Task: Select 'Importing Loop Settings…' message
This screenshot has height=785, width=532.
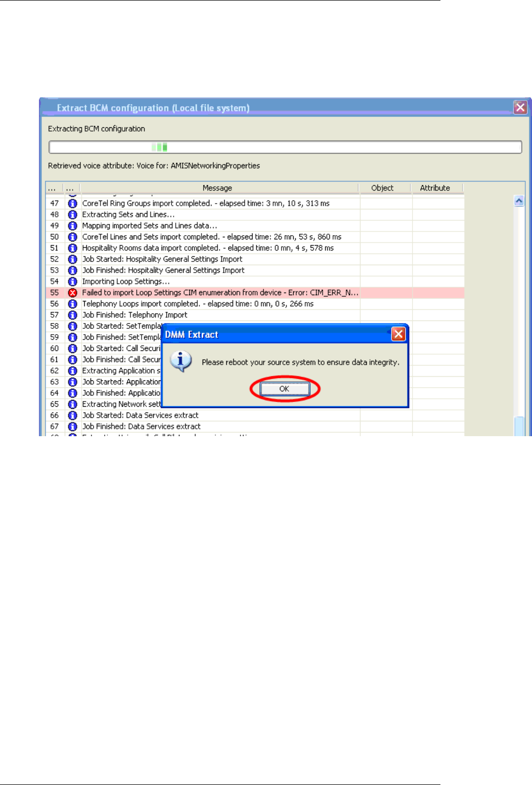Action: pyautogui.click(x=126, y=281)
